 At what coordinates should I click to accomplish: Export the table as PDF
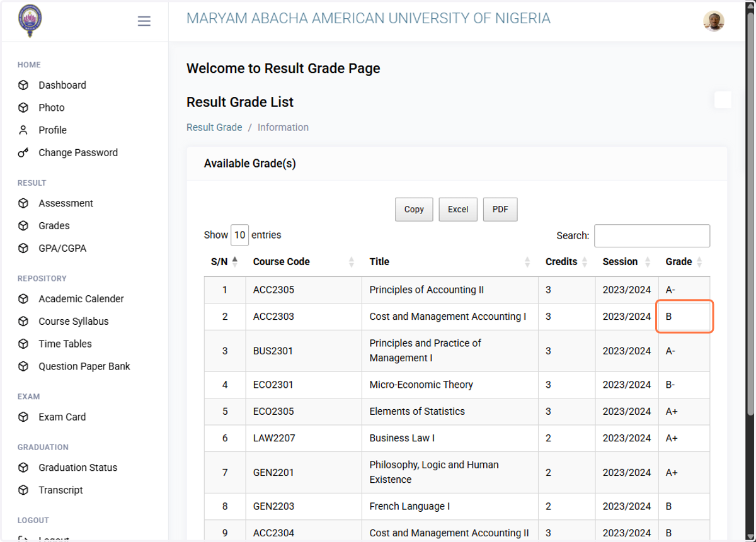point(500,210)
